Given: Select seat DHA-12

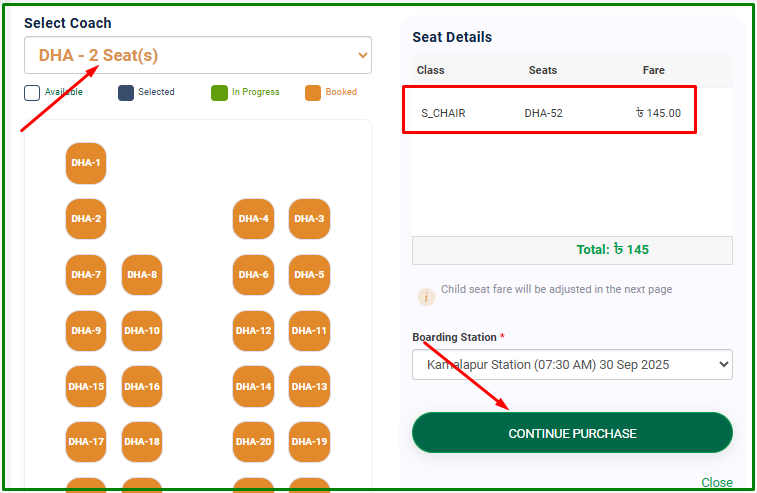Looking at the screenshot, I should (253, 331).
